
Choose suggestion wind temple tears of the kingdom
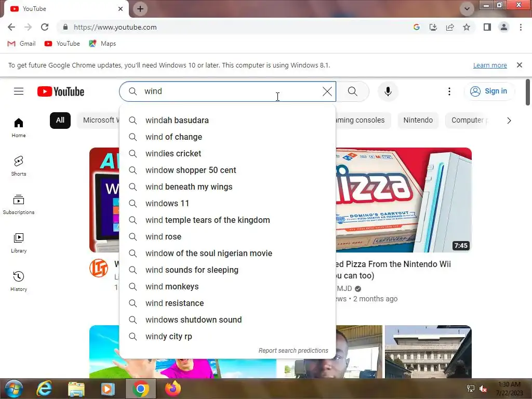[228, 220]
